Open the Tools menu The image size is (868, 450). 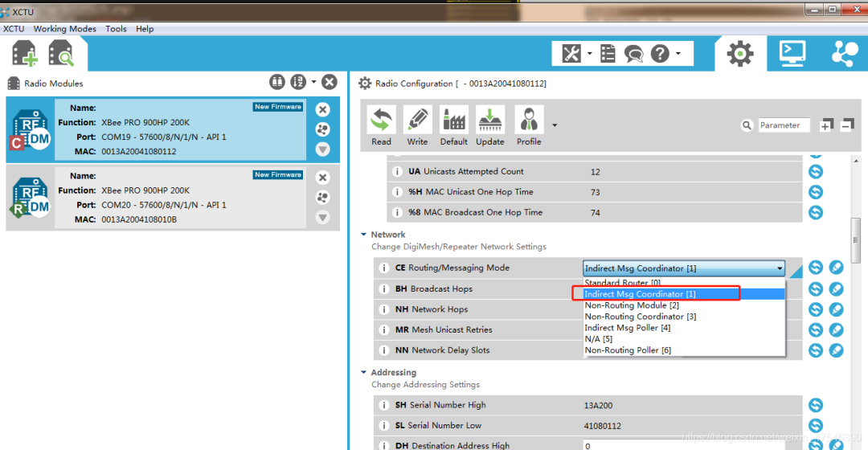tap(117, 29)
